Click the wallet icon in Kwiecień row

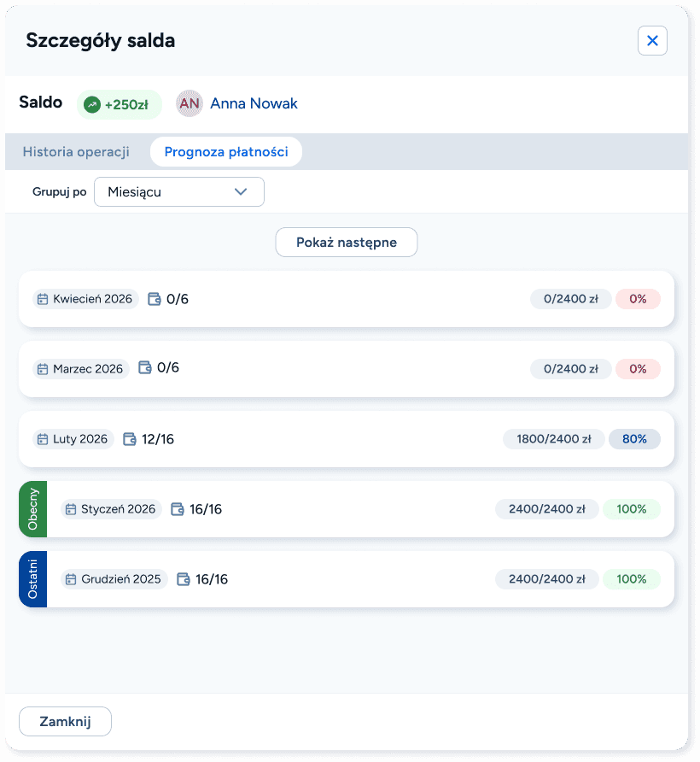155,299
